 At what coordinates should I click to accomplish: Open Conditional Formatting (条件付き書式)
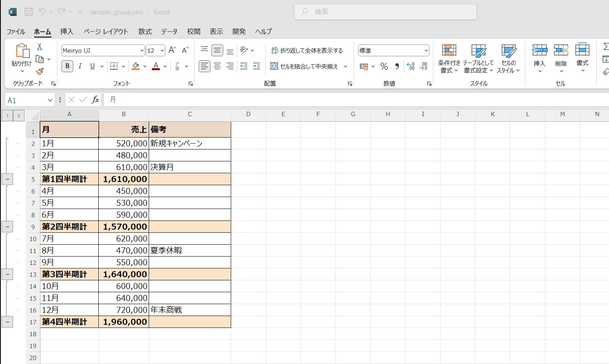449,59
